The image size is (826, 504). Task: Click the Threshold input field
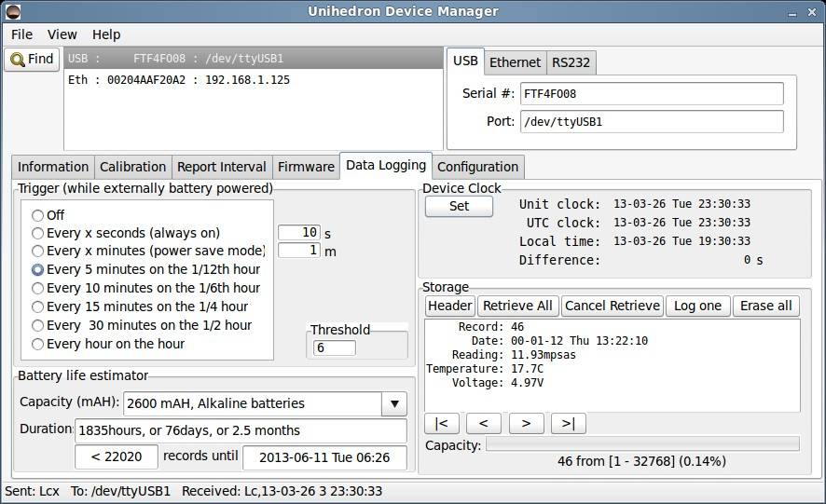point(335,347)
